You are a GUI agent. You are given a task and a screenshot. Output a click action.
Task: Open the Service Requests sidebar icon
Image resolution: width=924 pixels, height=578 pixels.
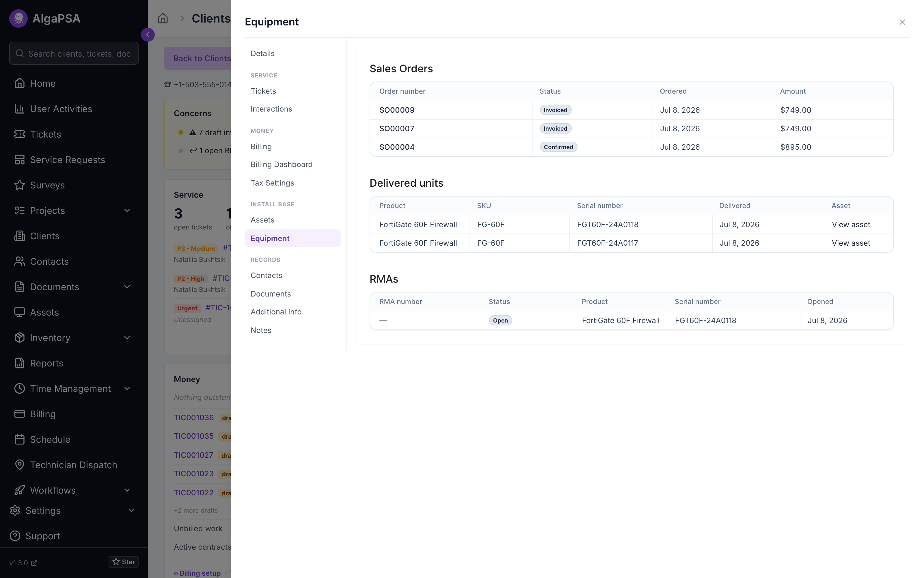pyautogui.click(x=19, y=160)
